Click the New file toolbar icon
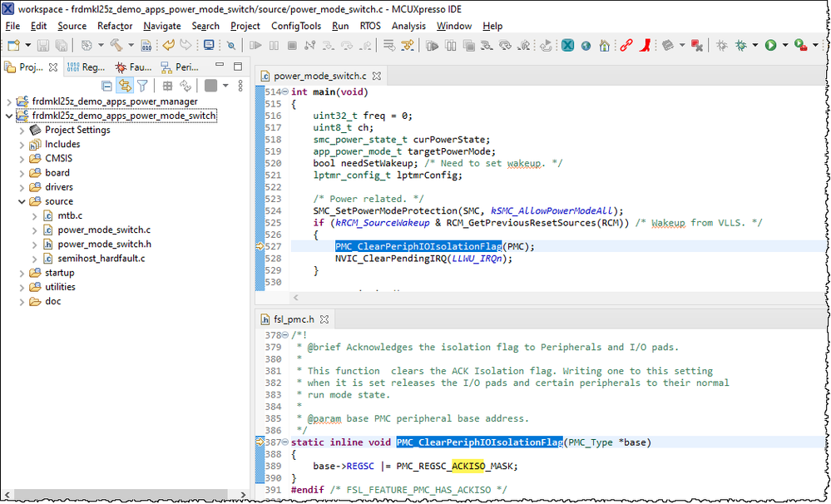This screenshot has width=831, height=504. click(x=14, y=46)
